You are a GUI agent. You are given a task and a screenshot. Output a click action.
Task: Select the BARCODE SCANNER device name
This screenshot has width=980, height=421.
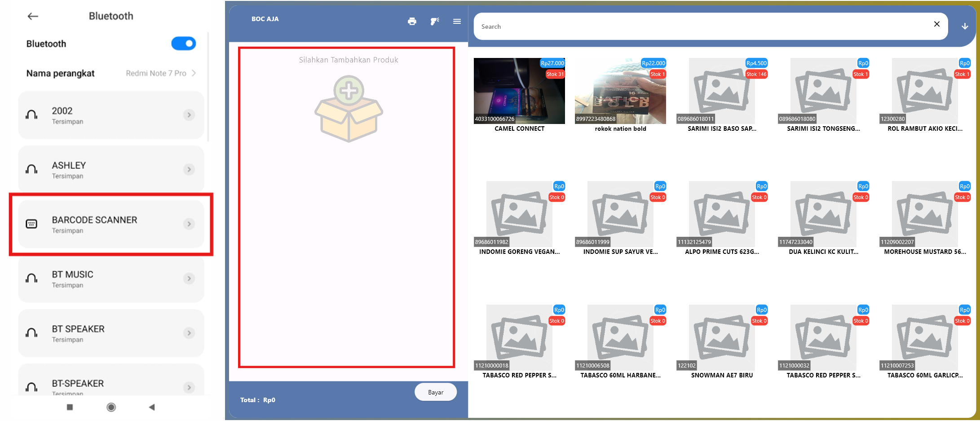pyautogui.click(x=94, y=220)
